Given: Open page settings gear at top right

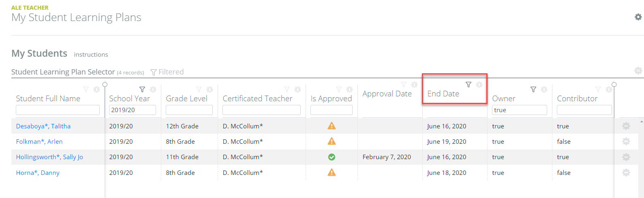Looking at the screenshot, I should point(638,17).
